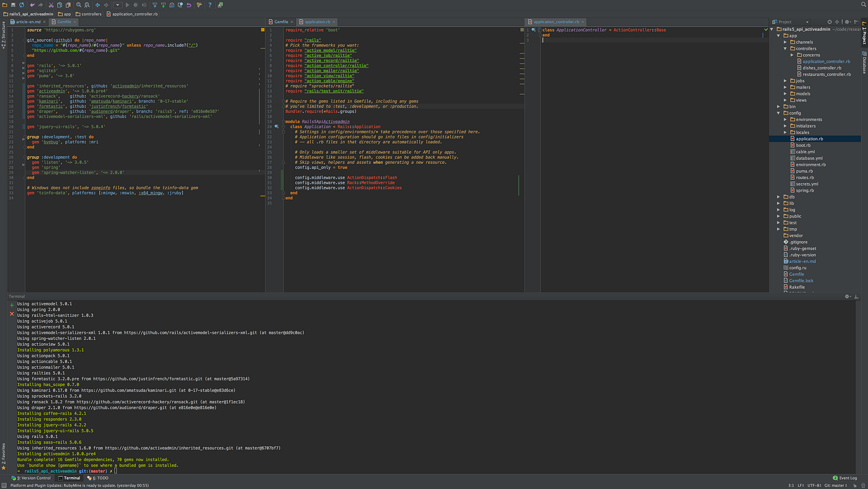868x489 pixels.
Task: Open Settings via the wrench toolbar icon
Action: coord(200,4)
